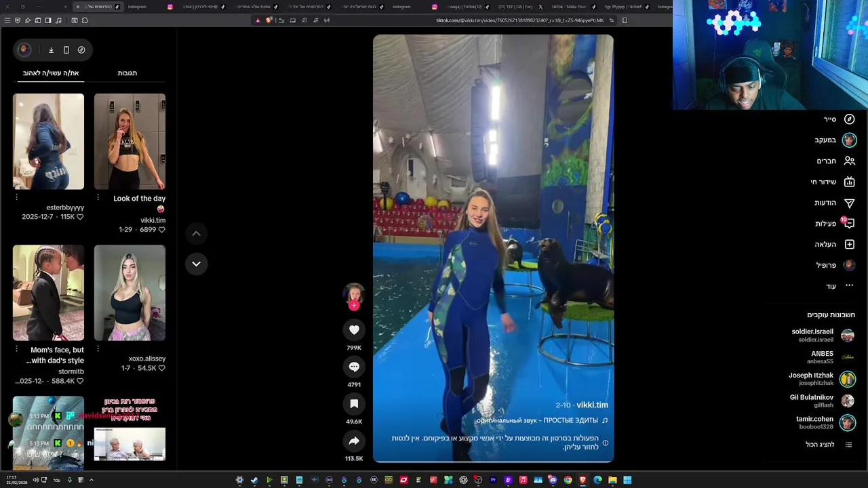Open the comments bubble showing 4791
This screenshot has height=488, width=868.
(x=354, y=367)
